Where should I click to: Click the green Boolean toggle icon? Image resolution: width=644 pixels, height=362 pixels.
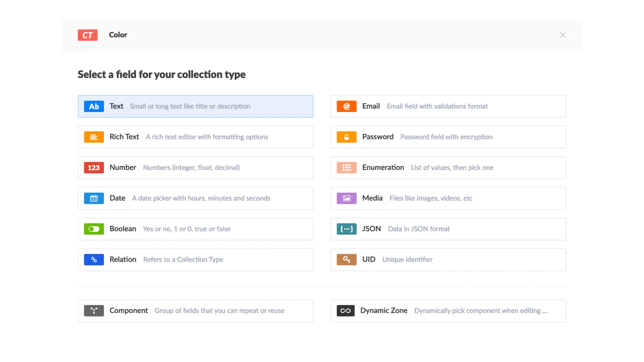[x=94, y=229]
